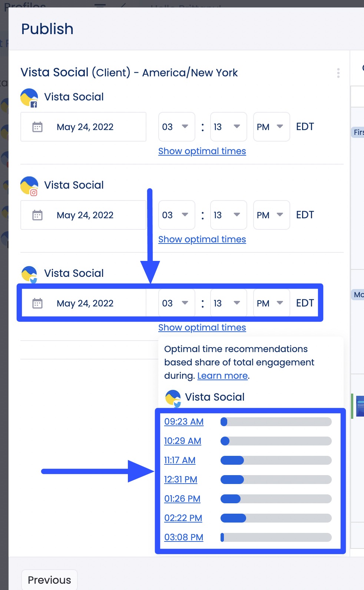This screenshot has height=590, width=364.
Task: Open the three-dot options menu beside the profile header
Action: click(338, 73)
